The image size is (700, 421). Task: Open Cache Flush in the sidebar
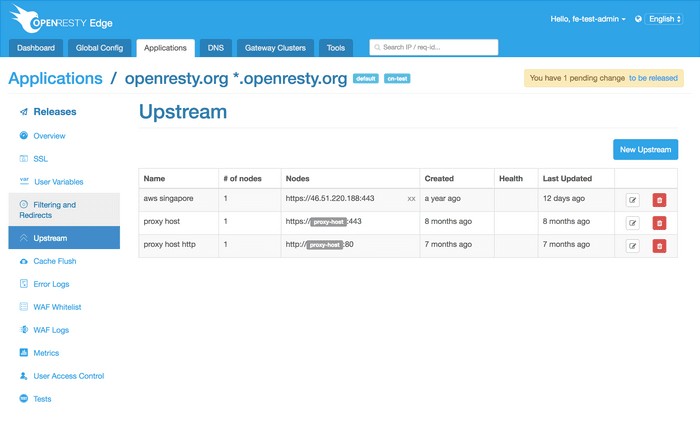[54, 261]
